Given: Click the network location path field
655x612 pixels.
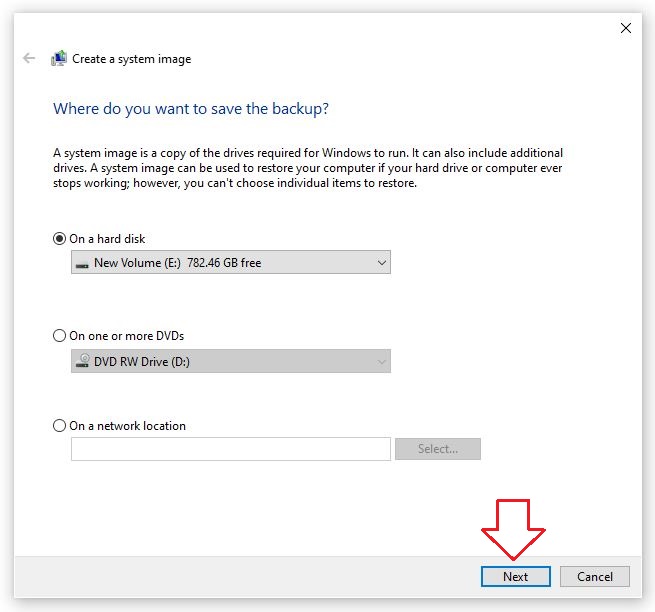Looking at the screenshot, I should [x=231, y=449].
